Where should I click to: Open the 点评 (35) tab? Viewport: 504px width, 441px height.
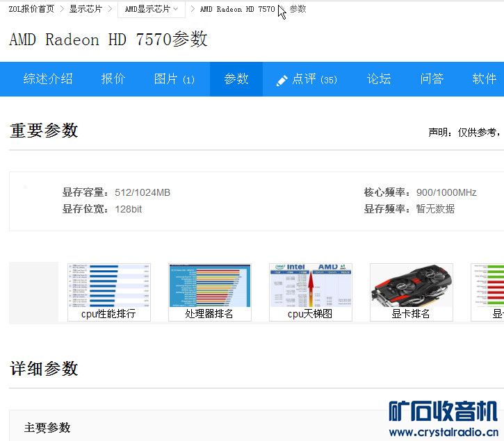pyautogui.click(x=307, y=78)
